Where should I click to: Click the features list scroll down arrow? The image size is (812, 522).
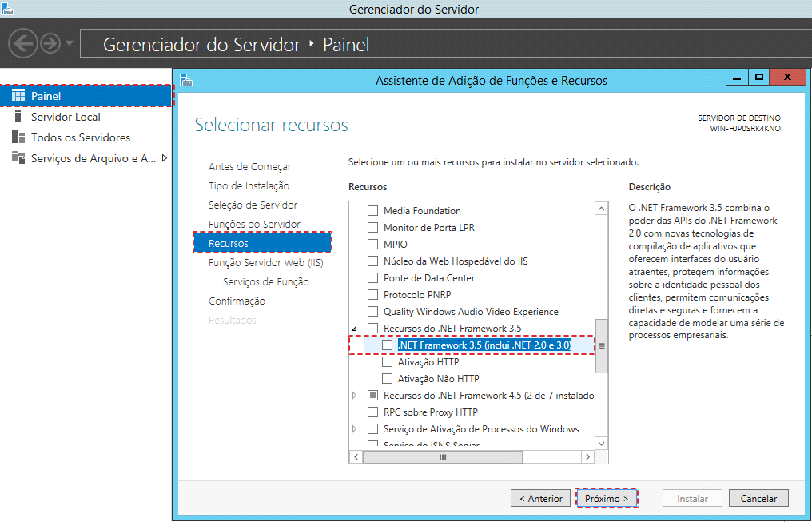(601, 444)
